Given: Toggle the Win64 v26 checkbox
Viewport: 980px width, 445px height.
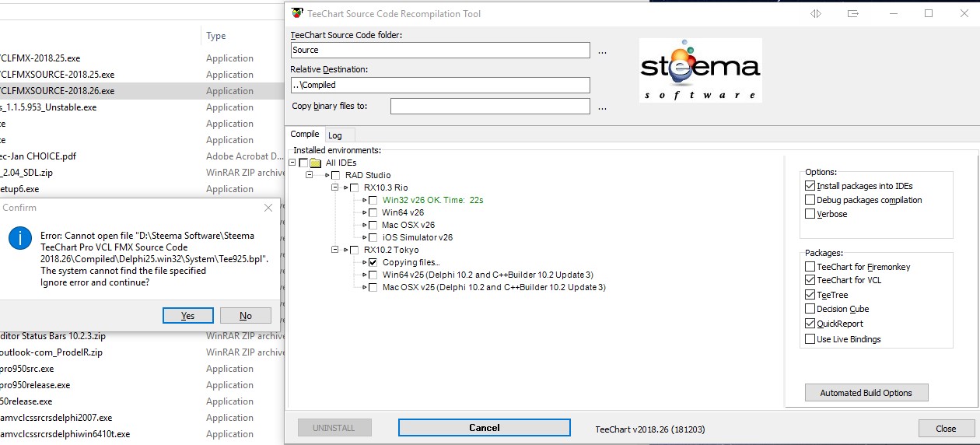Looking at the screenshot, I should point(373,212).
